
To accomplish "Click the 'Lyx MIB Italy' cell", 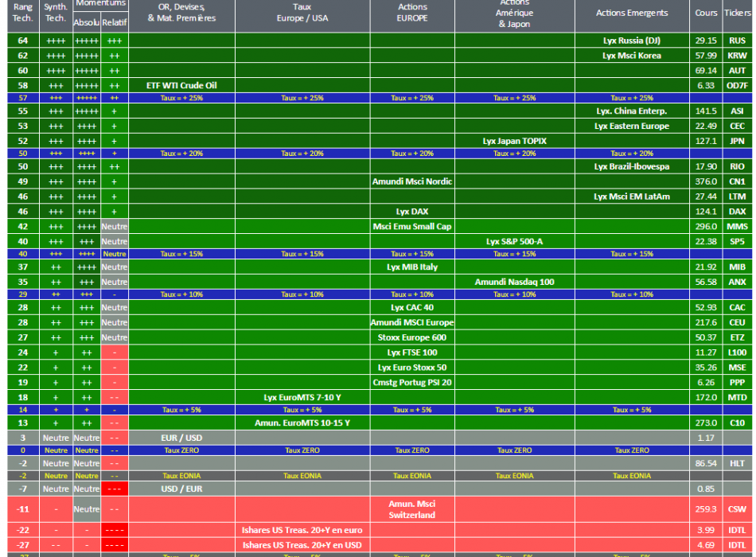I will pos(412,267).
